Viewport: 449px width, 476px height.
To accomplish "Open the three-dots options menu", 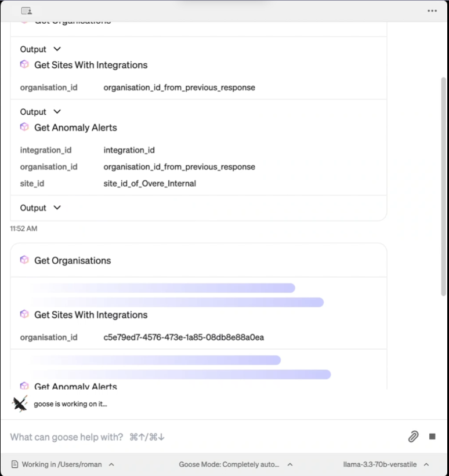I will (x=432, y=11).
